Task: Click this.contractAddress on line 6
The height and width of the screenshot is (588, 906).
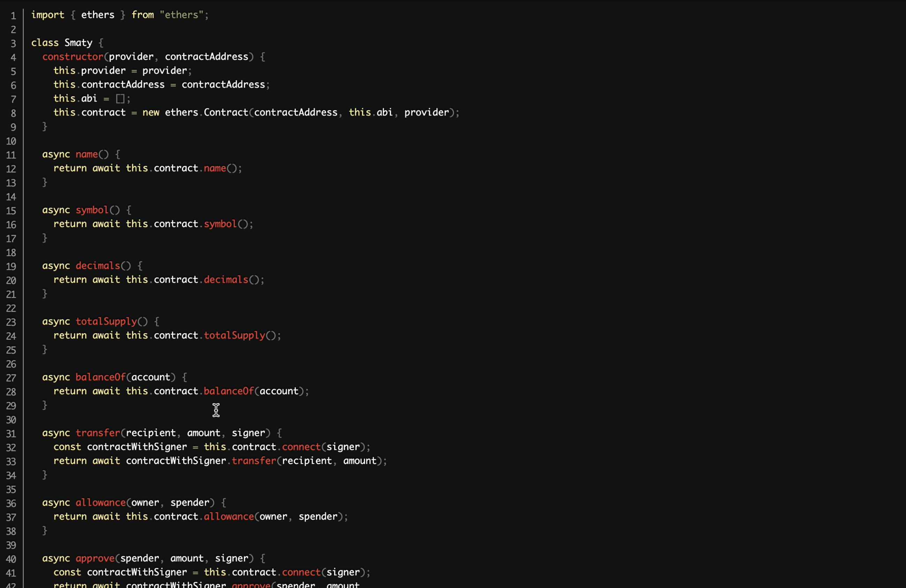Action: pos(109,84)
